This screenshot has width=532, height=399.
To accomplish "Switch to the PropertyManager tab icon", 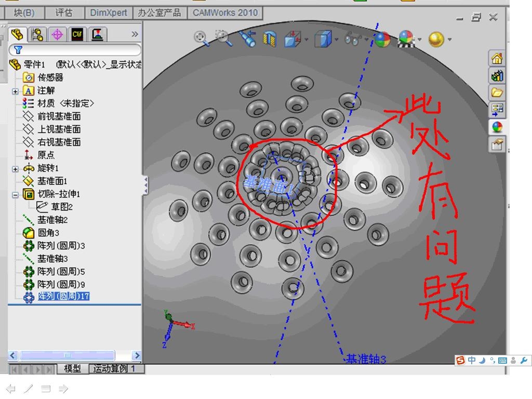I will [37, 34].
